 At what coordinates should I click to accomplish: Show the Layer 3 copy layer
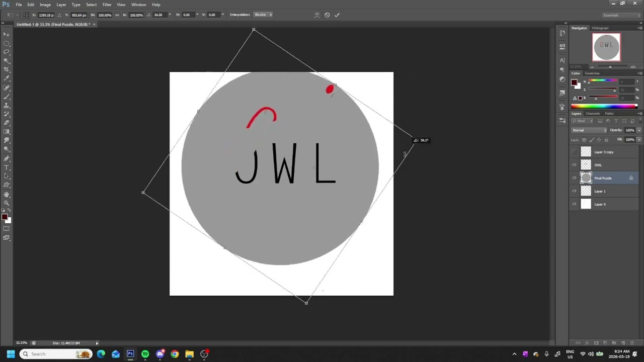point(574,152)
